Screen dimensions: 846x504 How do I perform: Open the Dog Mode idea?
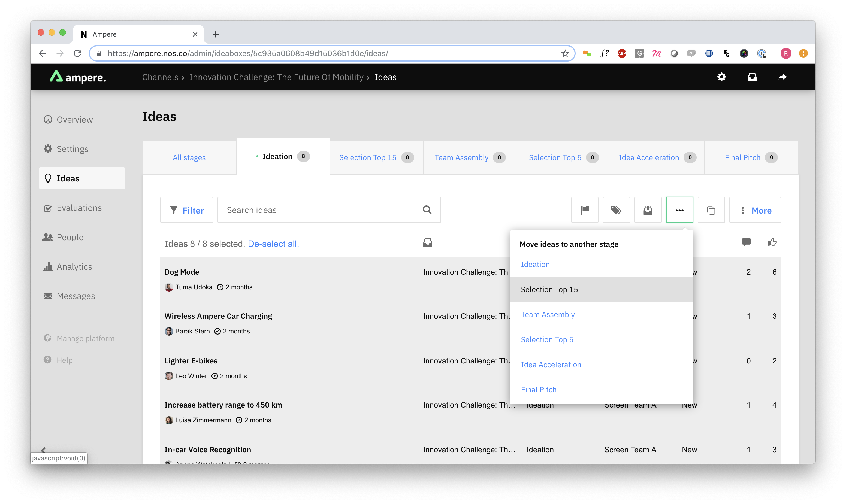click(x=182, y=272)
